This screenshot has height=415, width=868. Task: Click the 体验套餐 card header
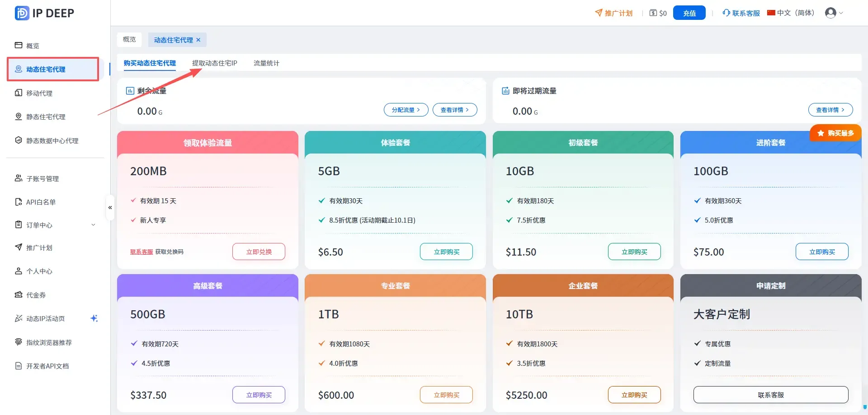pos(395,143)
